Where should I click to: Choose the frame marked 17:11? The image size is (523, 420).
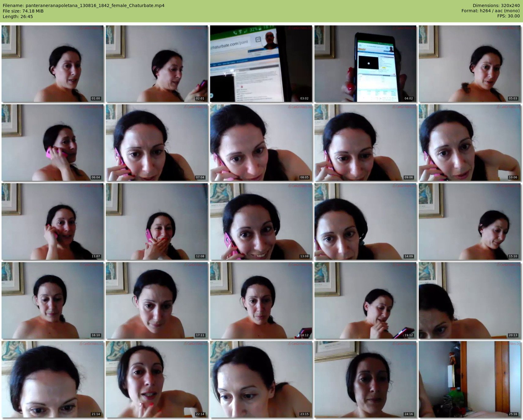157,300
